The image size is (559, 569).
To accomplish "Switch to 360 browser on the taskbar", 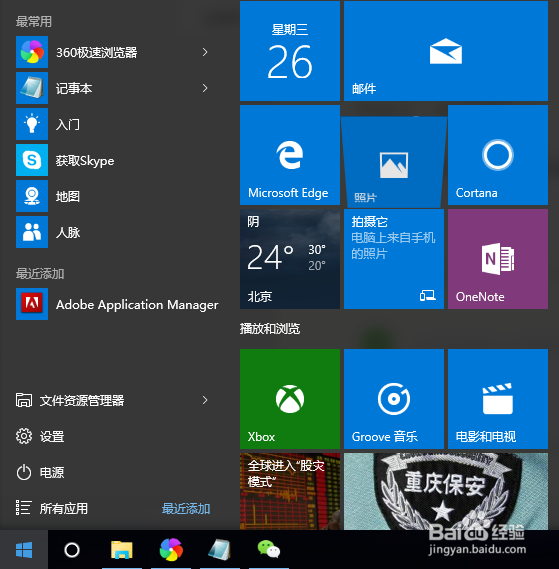I will point(171,549).
